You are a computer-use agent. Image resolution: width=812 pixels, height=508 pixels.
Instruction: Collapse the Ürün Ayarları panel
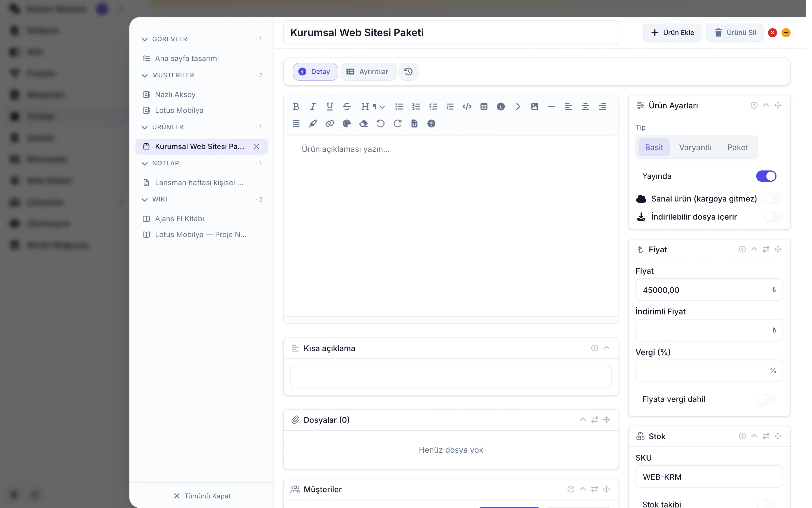pyautogui.click(x=766, y=106)
